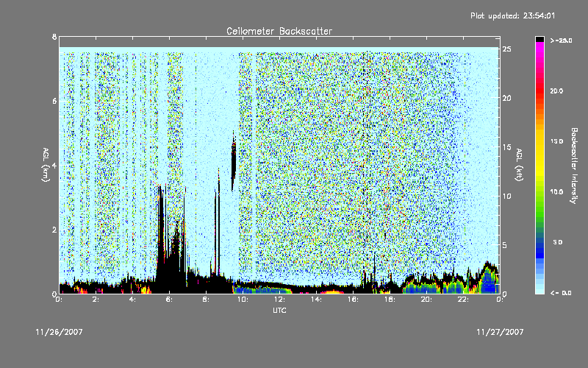Screen dimensions: 588x368
Task: Click the 10.0 colorbar scale label
Action: 556,192
